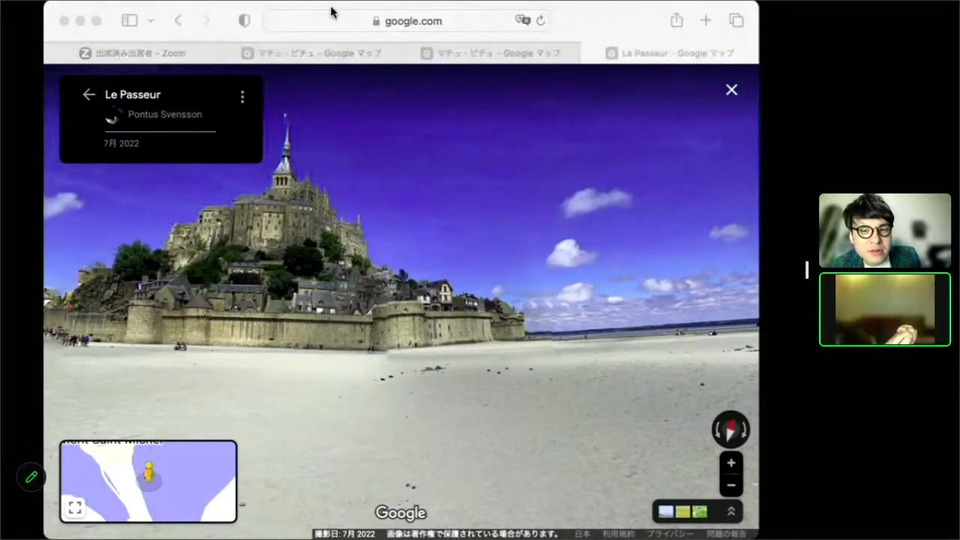
Task: Open the translate icon in address bar
Action: tap(522, 20)
